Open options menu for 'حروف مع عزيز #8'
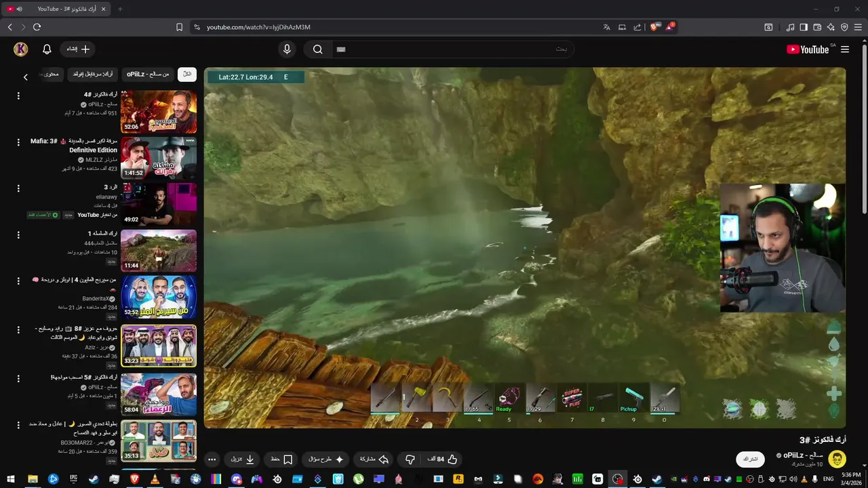This screenshot has height=488, width=868. 18,329
